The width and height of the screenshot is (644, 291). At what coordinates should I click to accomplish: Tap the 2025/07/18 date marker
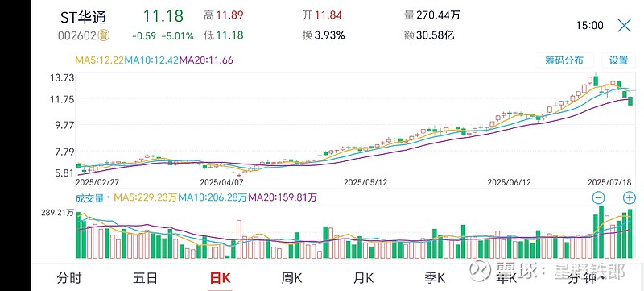[x=609, y=182]
